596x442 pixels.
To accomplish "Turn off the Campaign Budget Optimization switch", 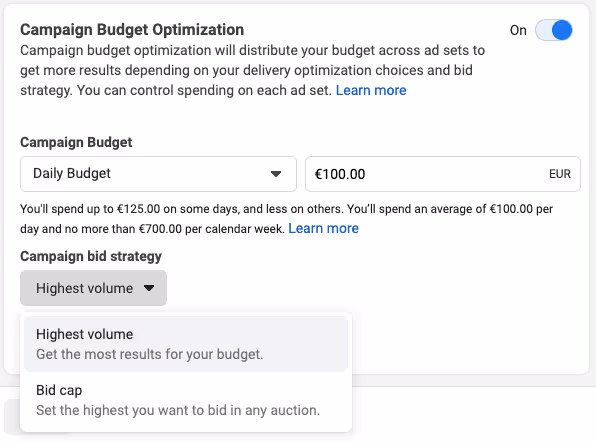I will click(x=553, y=30).
